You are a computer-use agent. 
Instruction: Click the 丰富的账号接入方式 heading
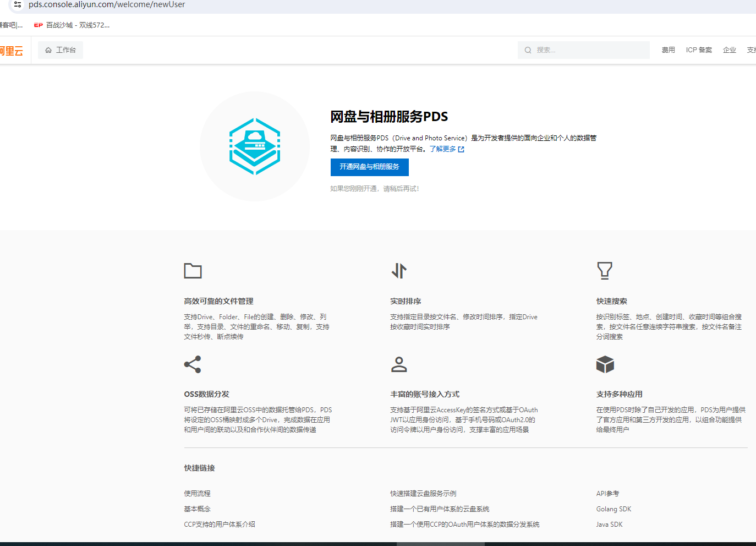[x=425, y=395]
